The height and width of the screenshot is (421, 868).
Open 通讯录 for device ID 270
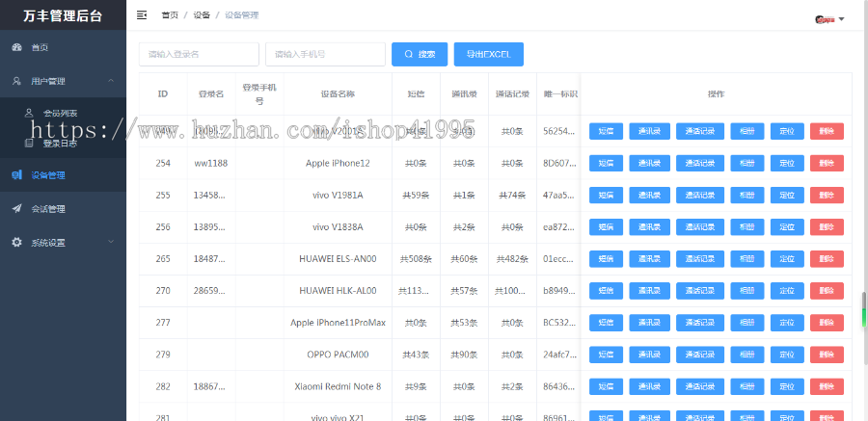click(649, 291)
